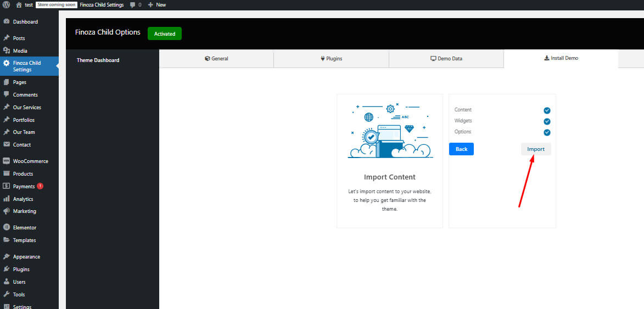
Task: Click the plus icon next to New
Action: 150,5
